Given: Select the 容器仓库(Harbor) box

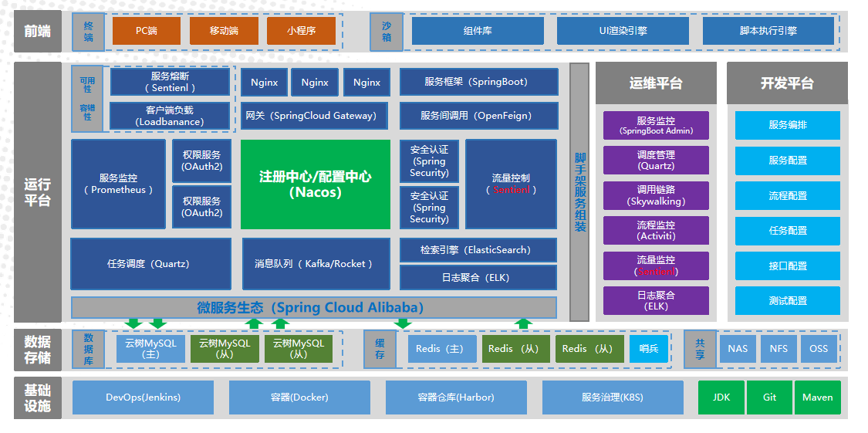Looking at the screenshot, I should (x=456, y=397).
